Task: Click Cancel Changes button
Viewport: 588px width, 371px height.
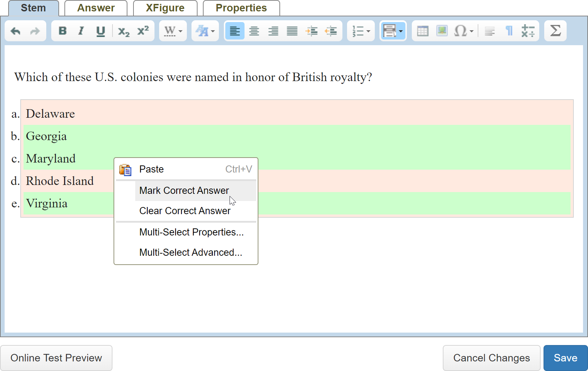Action: 492,358
